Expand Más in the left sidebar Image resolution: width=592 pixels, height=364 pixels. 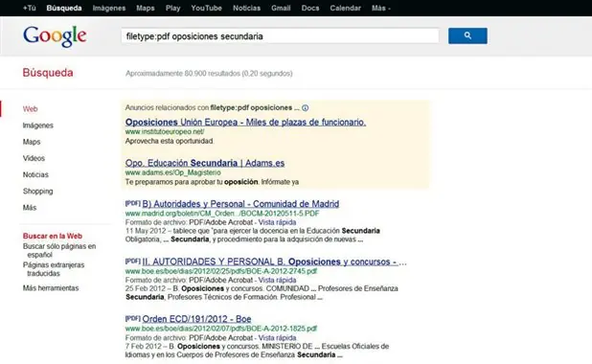[30, 207]
